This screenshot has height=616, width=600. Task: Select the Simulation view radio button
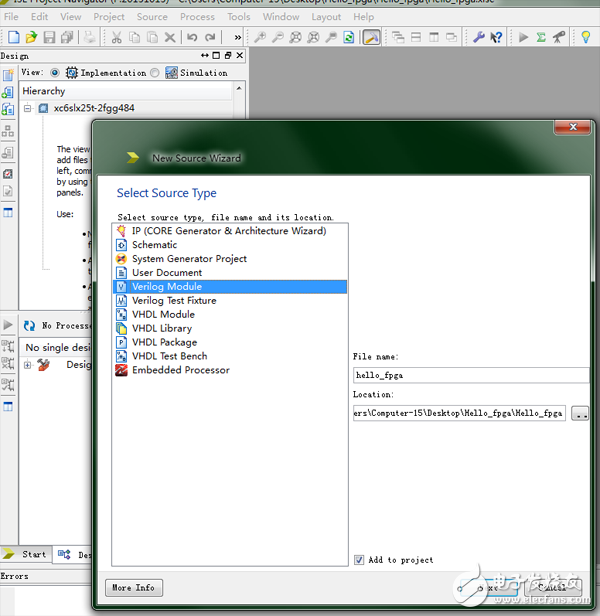point(155,73)
